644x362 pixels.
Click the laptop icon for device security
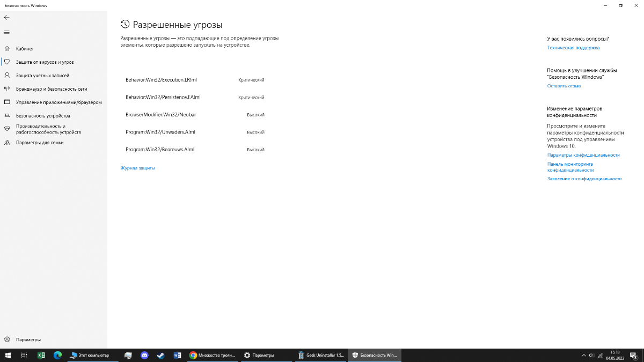coord(7,115)
